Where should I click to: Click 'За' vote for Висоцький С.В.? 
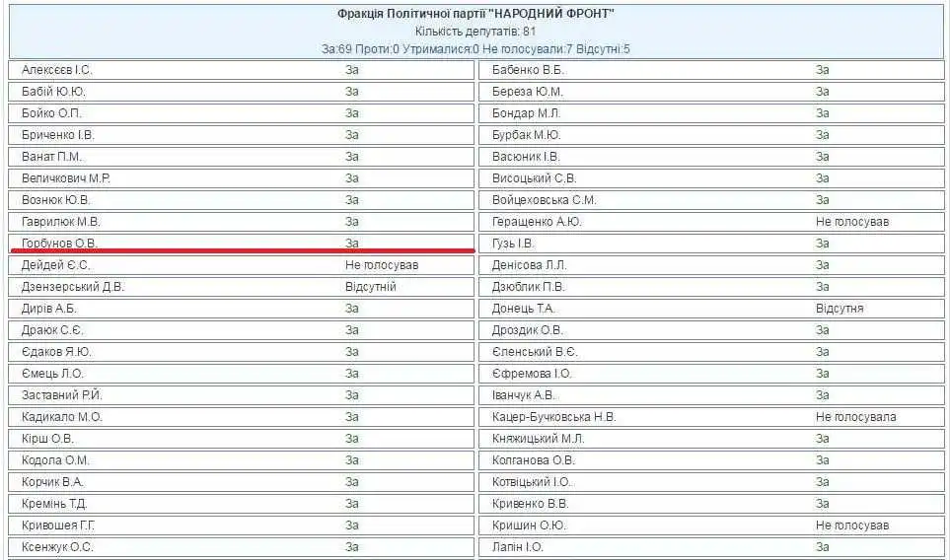click(822, 178)
